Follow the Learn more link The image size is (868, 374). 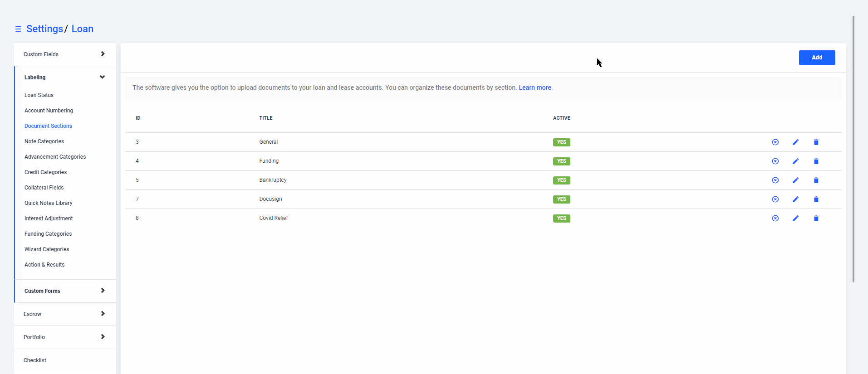(535, 87)
